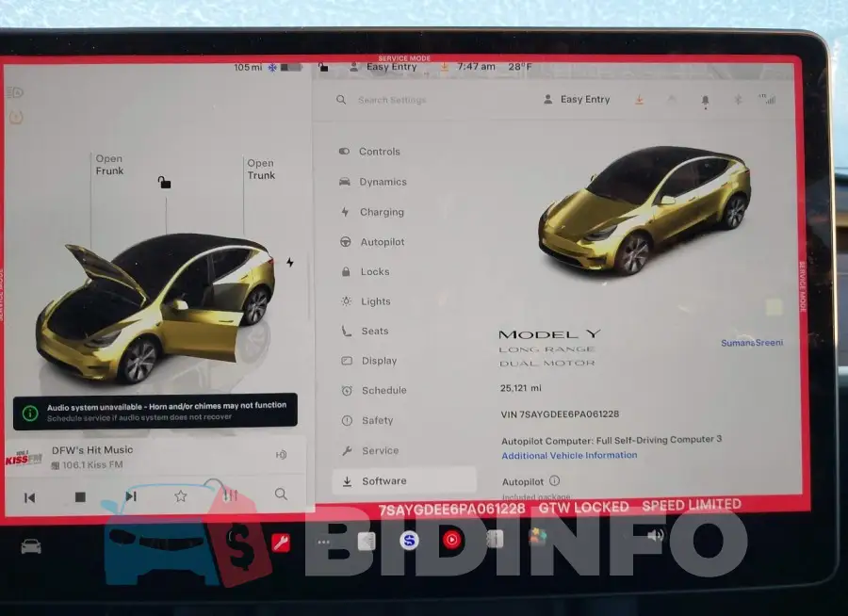
Task: Open the audio equalizer settings icon
Action: tap(231, 494)
